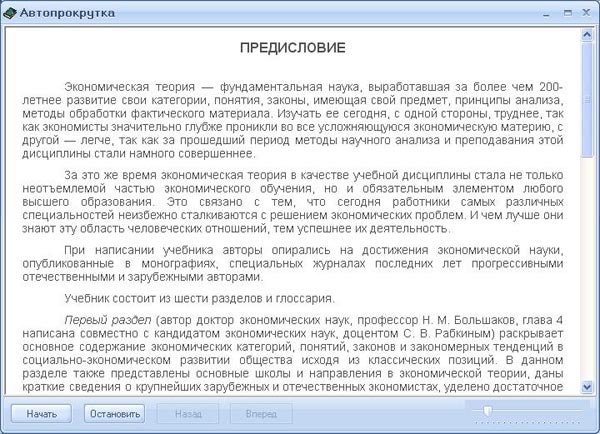This screenshot has width=600, height=434.
Task: Click the Начать button
Action: 41,414
